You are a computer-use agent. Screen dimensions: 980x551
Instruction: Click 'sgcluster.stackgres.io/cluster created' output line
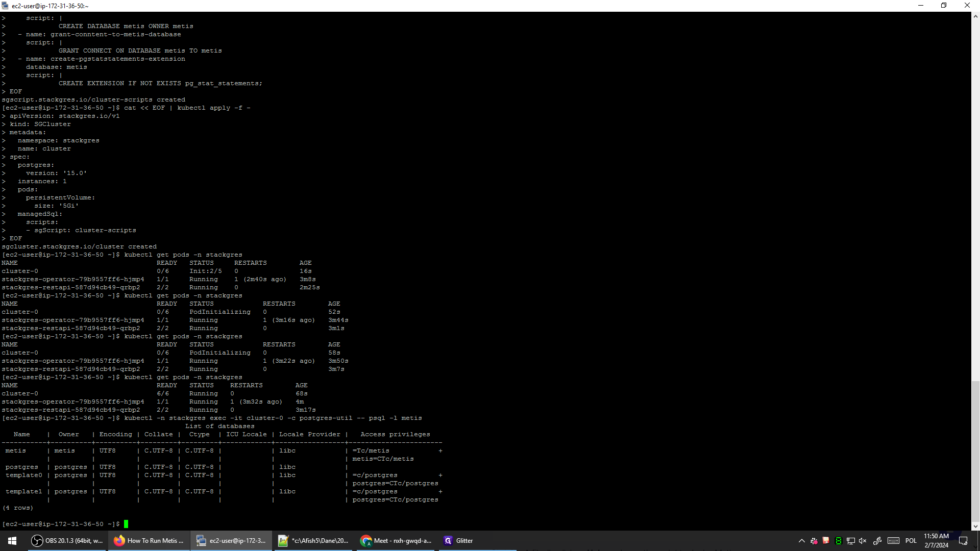point(79,246)
